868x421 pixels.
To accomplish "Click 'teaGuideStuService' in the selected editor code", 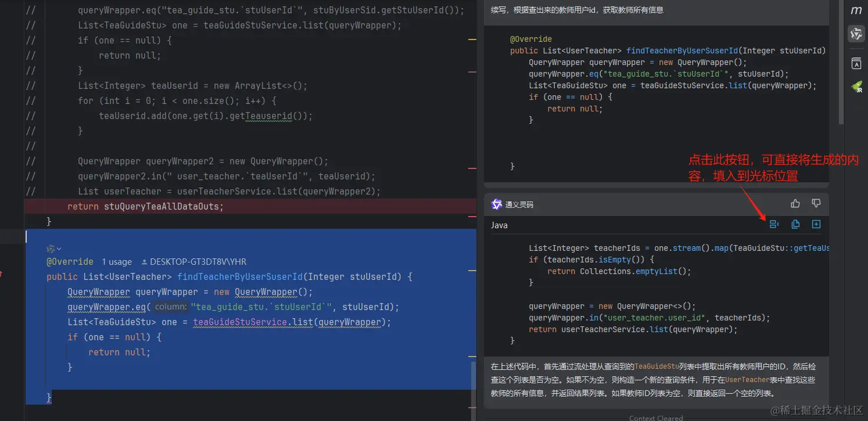I will tap(241, 322).
